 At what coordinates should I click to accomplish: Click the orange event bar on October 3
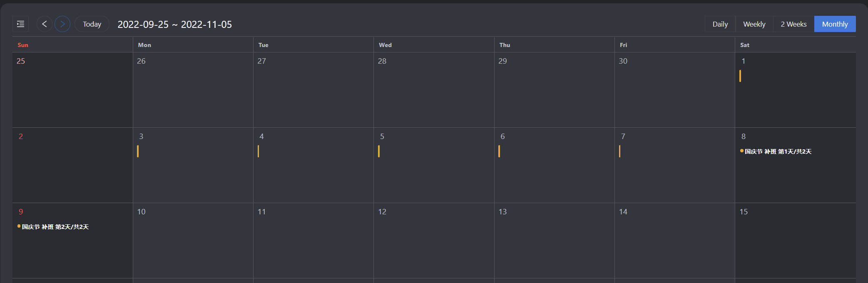(x=138, y=151)
